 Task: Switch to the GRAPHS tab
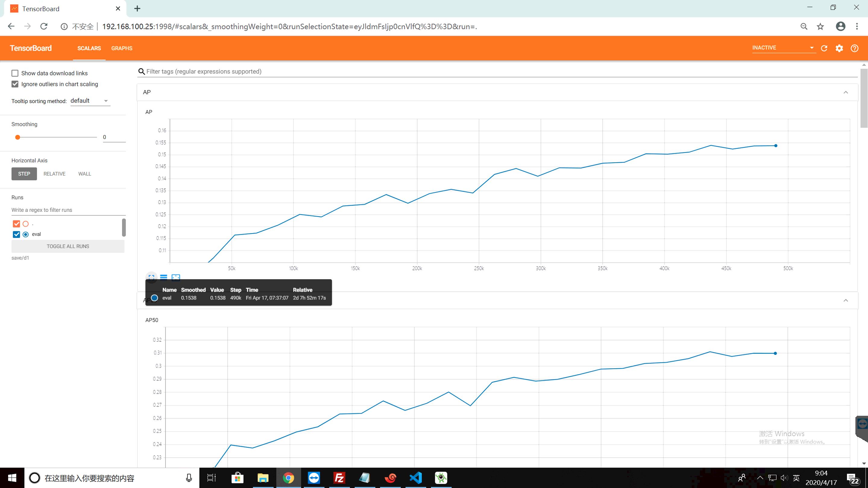click(x=122, y=48)
